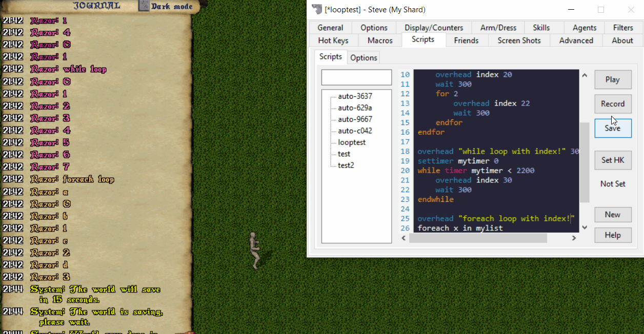
Task: Click the editor vertical scrollbar thumb
Action: tap(585, 162)
